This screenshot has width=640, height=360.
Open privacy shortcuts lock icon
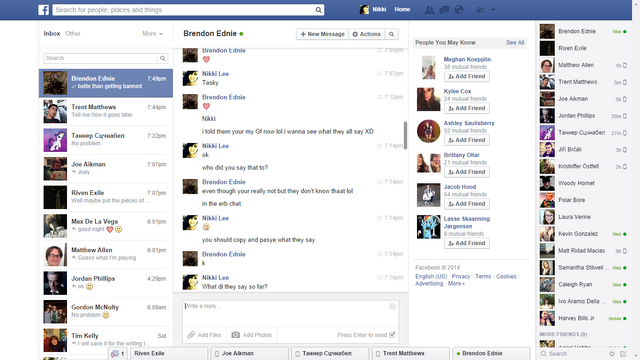pyautogui.click(x=480, y=10)
